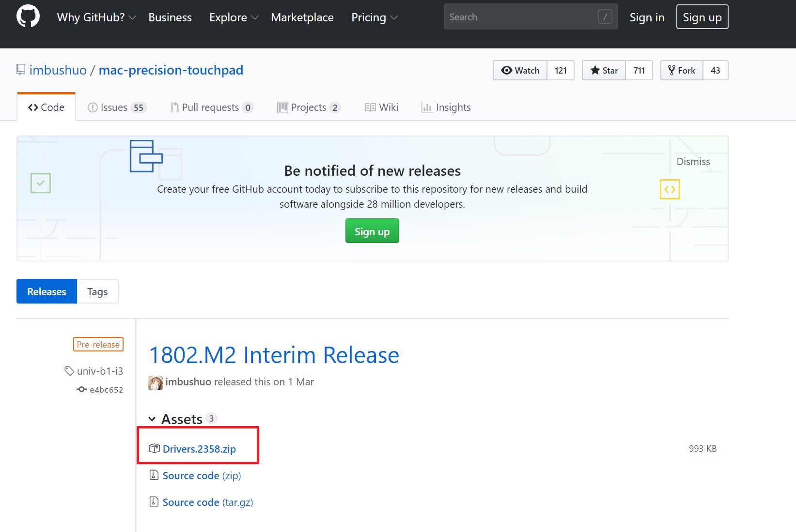The height and width of the screenshot is (532, 796).
Task: Click the Issues count badge 55
Action: pyautogui.click(x=139, y=107)
